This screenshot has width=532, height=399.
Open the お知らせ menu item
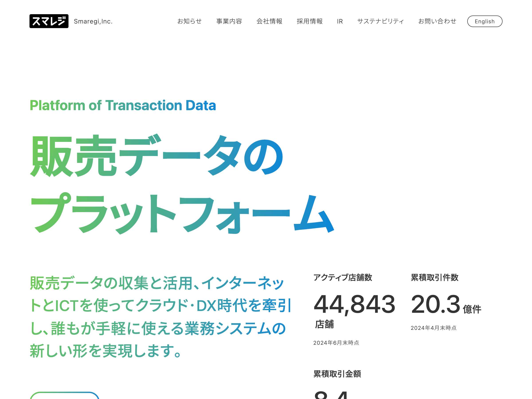pos(189,21)
